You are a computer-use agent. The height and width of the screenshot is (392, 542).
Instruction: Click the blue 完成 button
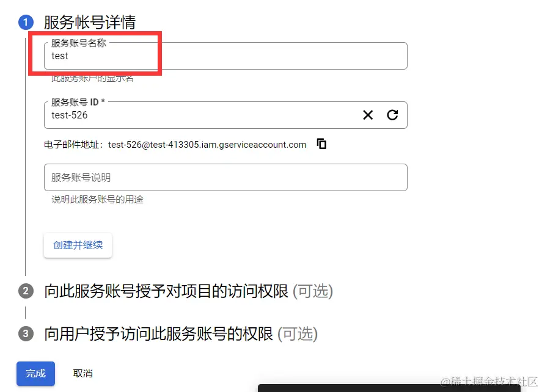point(35,373)
